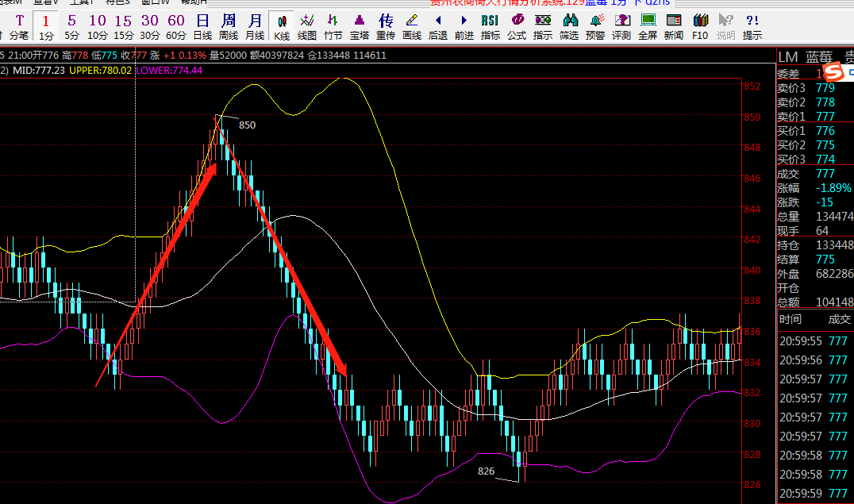Select the 买价1 quote row
The image size is (854, 504).
815,131
